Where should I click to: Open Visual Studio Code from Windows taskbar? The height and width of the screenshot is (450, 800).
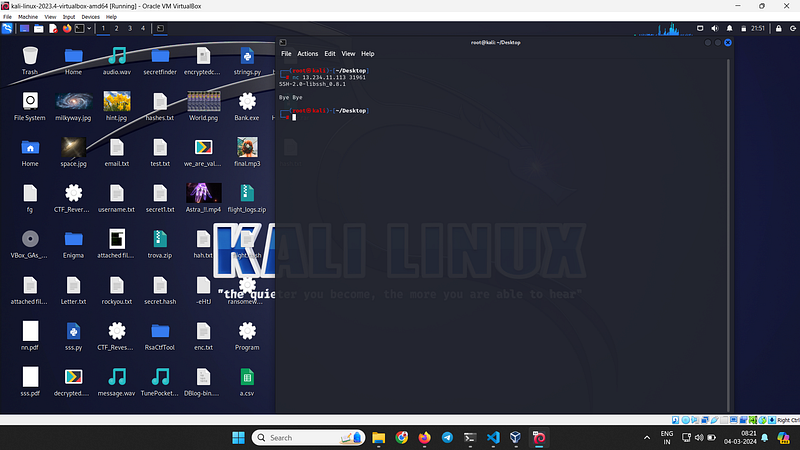pos(493,438)
